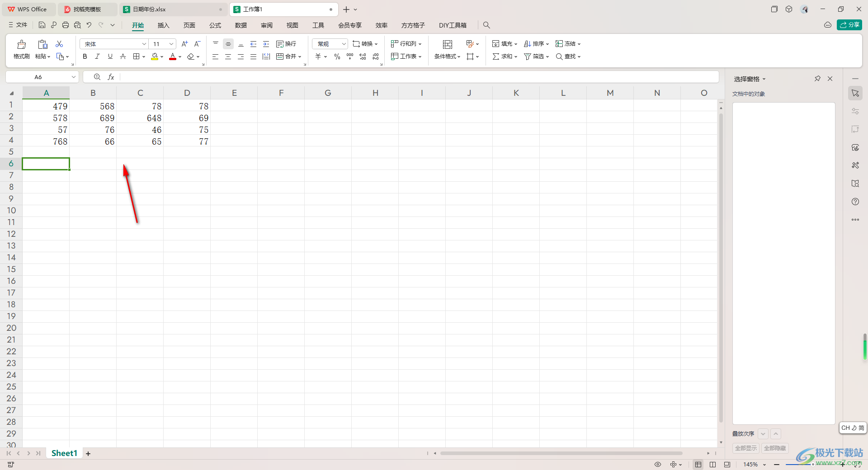Toggle strikethrough formatting
The image size is (868, 470).
coord(123,56)
